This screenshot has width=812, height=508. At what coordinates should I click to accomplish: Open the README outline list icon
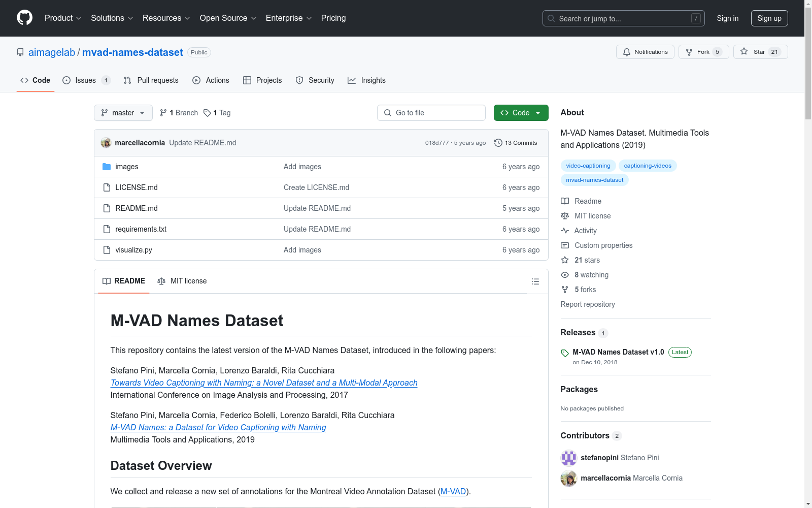point(535,281)
